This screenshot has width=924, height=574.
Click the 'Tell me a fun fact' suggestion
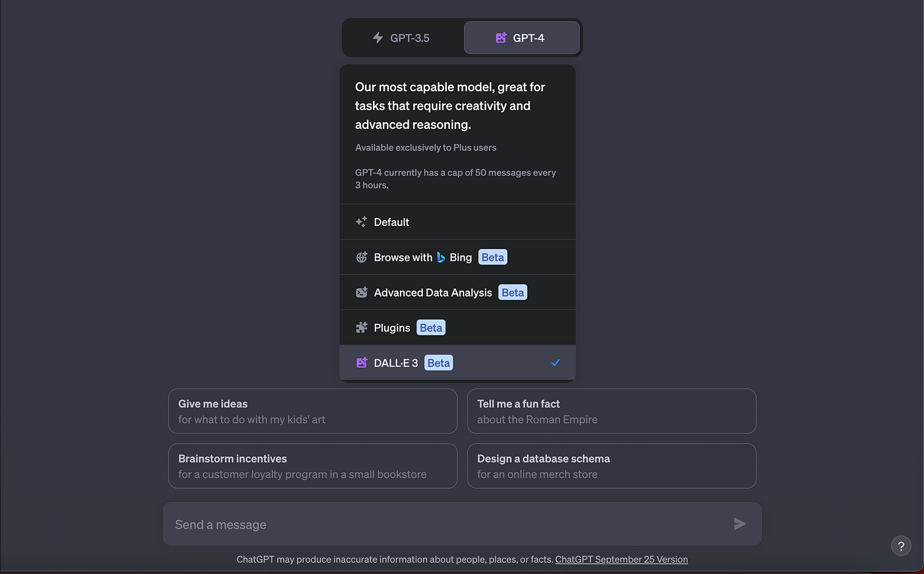611,411
